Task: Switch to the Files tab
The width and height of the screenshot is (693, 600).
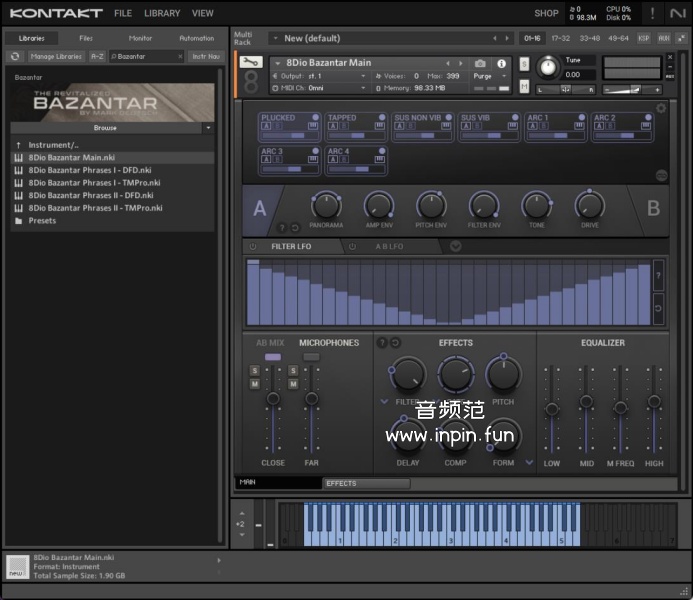Action: [86, 38]
